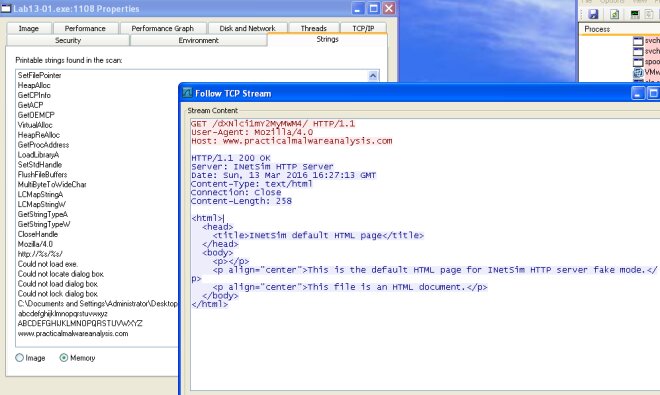Click the HTTP/1.1 200 OK response line
Screen dimensions: 660x395
coord(231,158)
